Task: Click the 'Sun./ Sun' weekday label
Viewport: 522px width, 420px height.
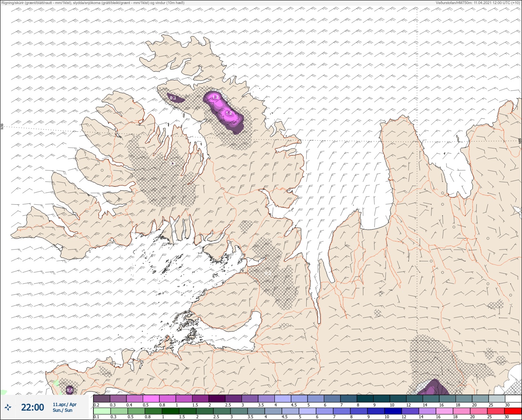Action: (62, 410)
